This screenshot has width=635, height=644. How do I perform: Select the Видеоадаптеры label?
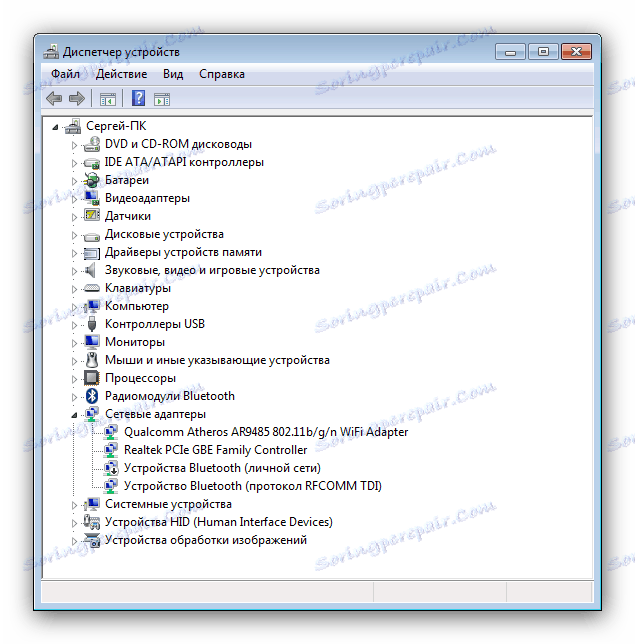pos(147,198)
